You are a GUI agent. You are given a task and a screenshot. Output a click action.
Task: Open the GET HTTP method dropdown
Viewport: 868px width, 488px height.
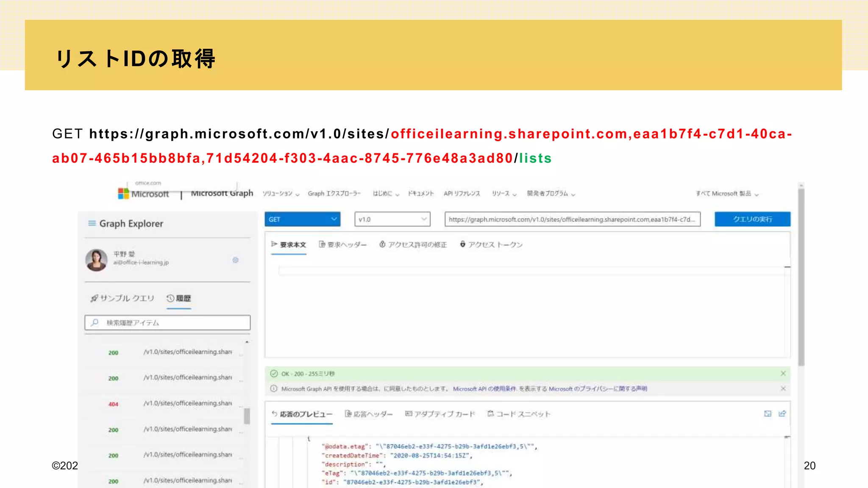point(302,219)
